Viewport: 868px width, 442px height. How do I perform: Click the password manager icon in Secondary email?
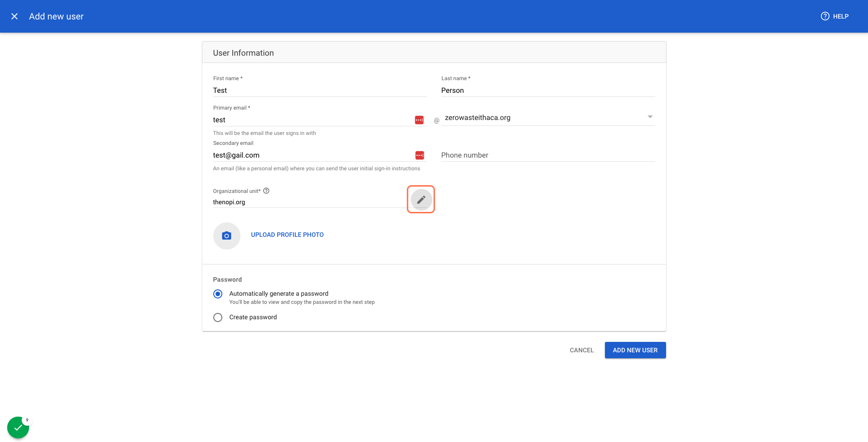420,155
